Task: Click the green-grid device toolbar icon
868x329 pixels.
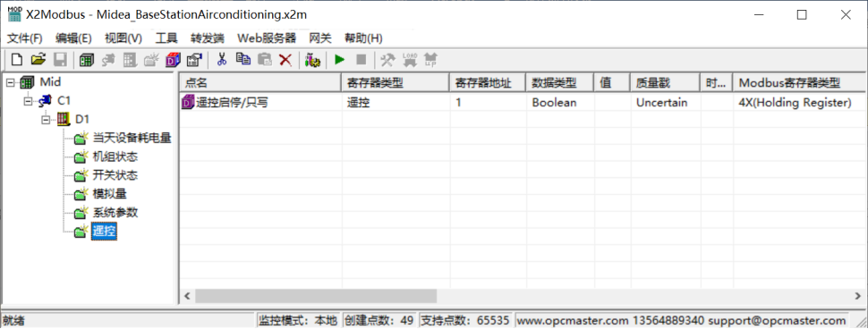Action: pos(86,60)
